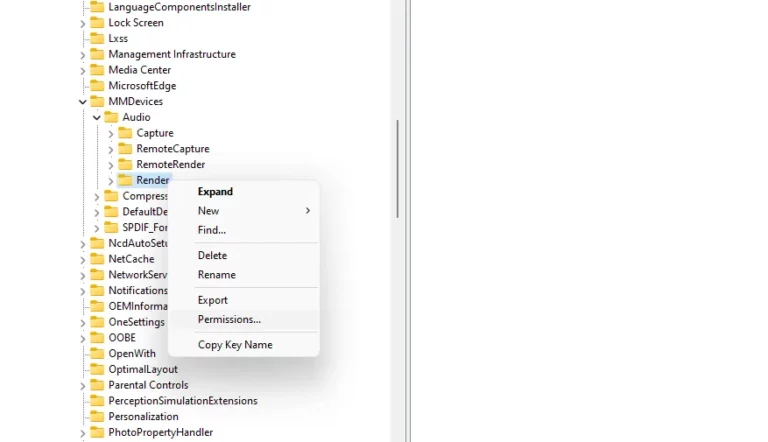Expand the Render key chevron
This screenshot has height=442, width=768.
pyautogui.click(x=111, y=181)
